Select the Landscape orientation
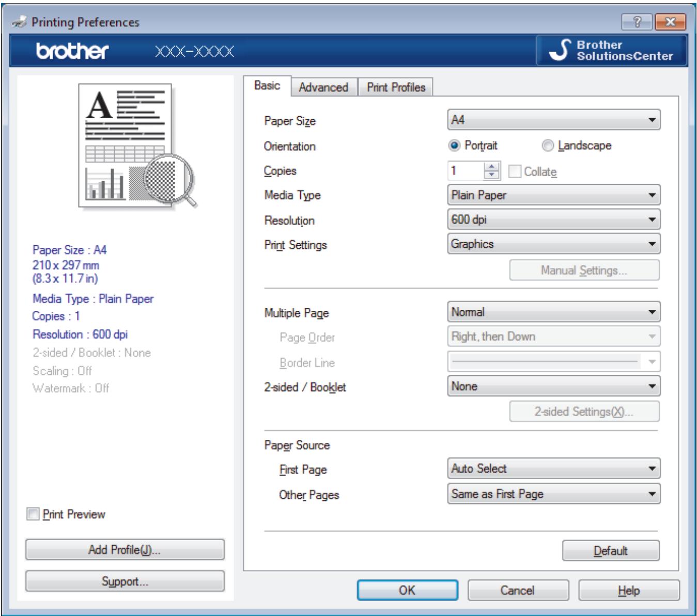Screen dimensions: 697x616 tap(576, 146)
